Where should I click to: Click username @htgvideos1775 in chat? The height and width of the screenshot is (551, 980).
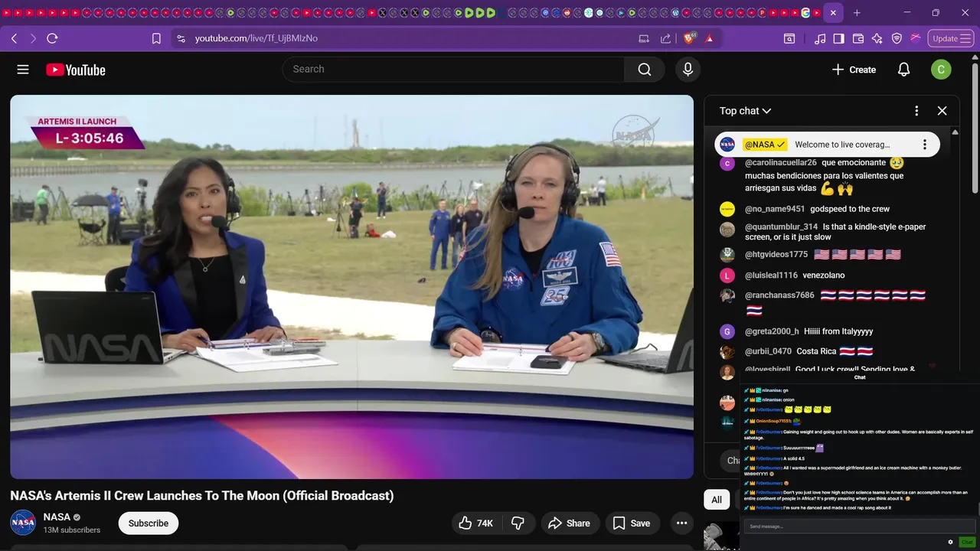776,255
